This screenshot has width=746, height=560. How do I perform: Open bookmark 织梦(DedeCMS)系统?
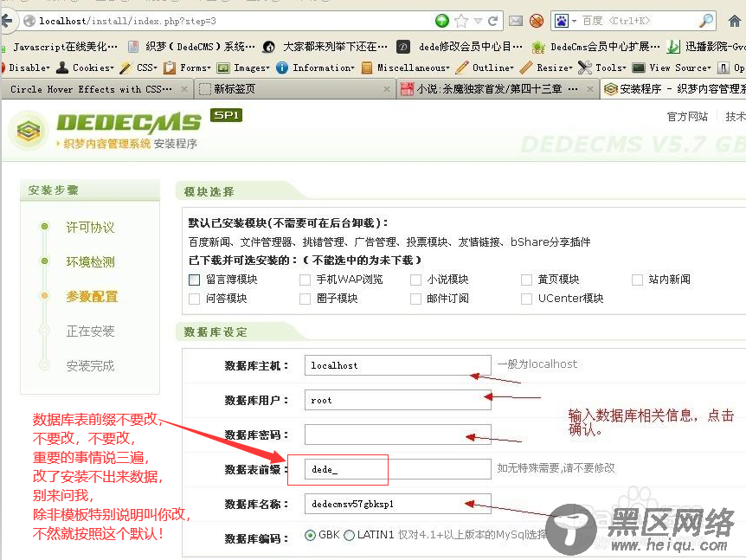192,47
